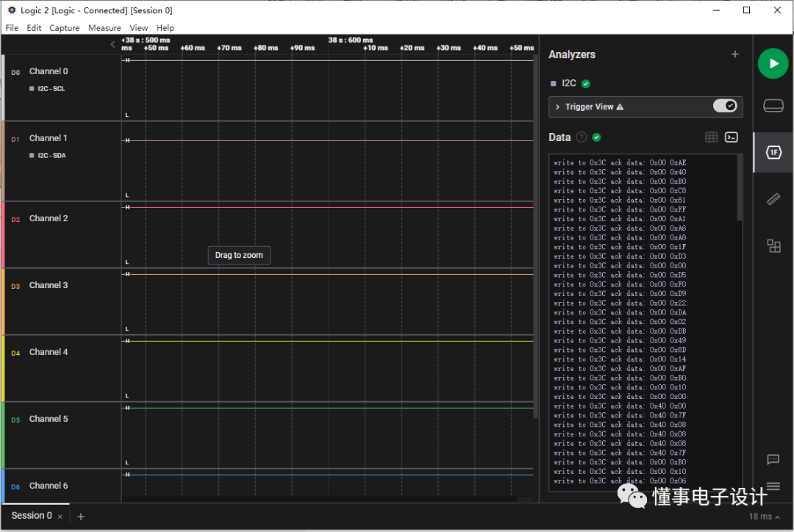Screen dimensions: 794x532
Task: Open the Capture menu
Action: [x=64, y=27]
